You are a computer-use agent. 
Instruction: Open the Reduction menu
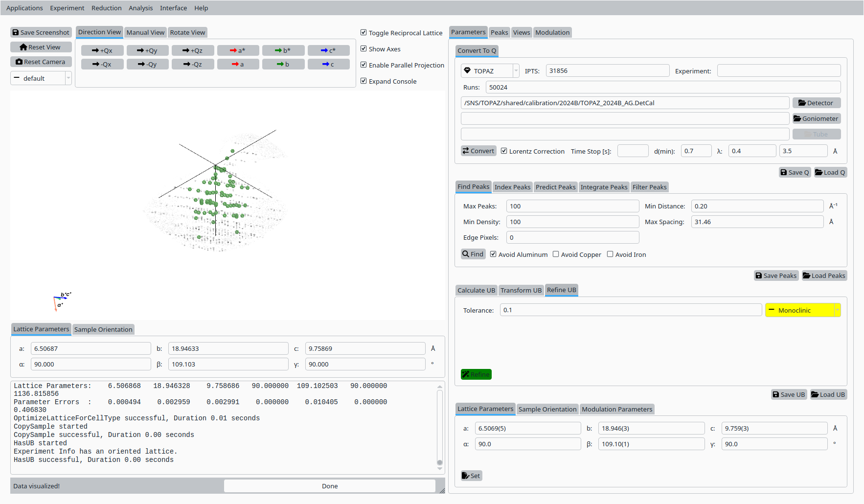[x=106, y=8]
